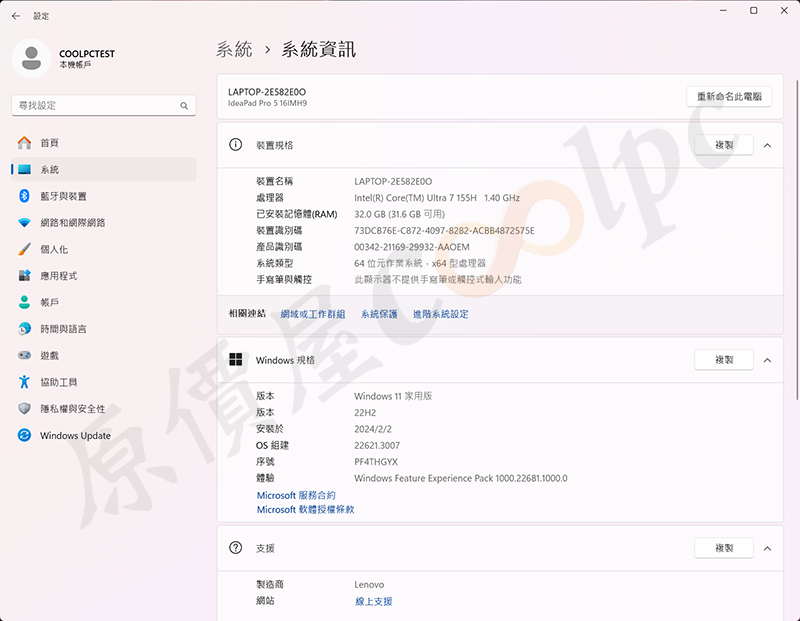Viewport: 800px width, 621px height.
Task: Minimize the Settings window
Action: [x=723, y=11]
